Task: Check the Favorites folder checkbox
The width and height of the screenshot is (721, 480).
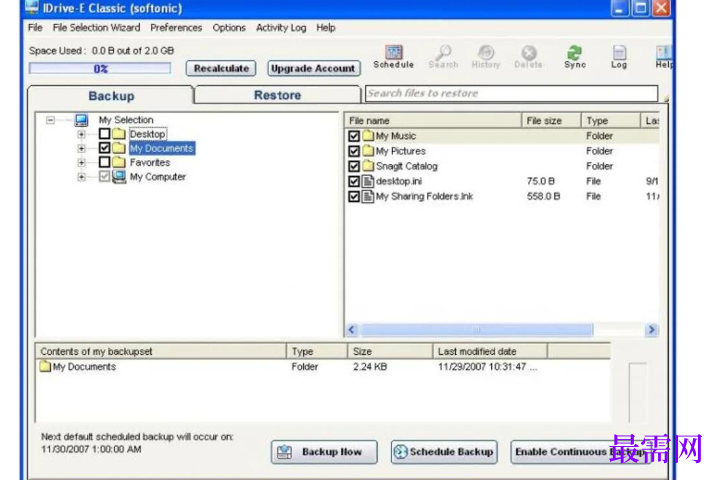Action: [x=104, y=162]
